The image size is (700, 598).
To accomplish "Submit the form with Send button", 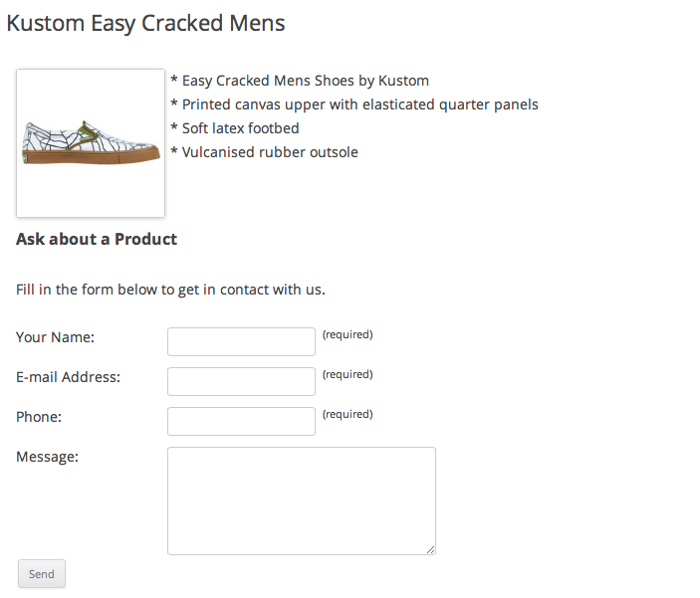I will tap(42, 574).
